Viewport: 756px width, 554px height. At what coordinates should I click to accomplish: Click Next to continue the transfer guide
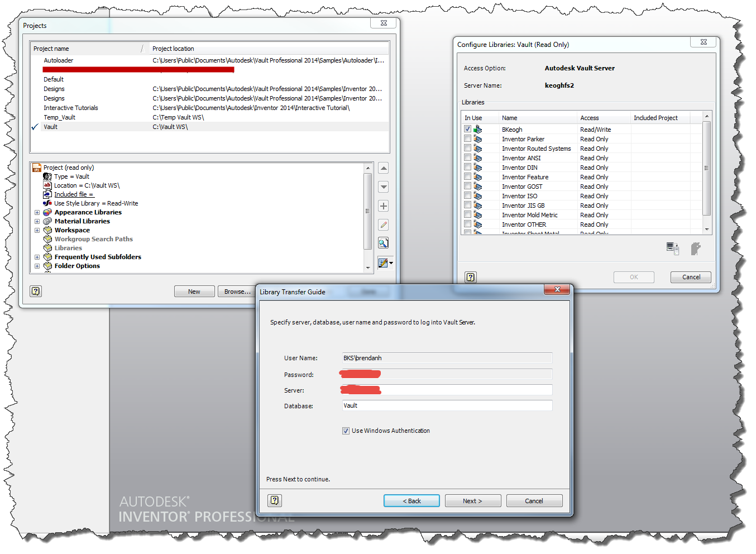[x=472, y=501]
